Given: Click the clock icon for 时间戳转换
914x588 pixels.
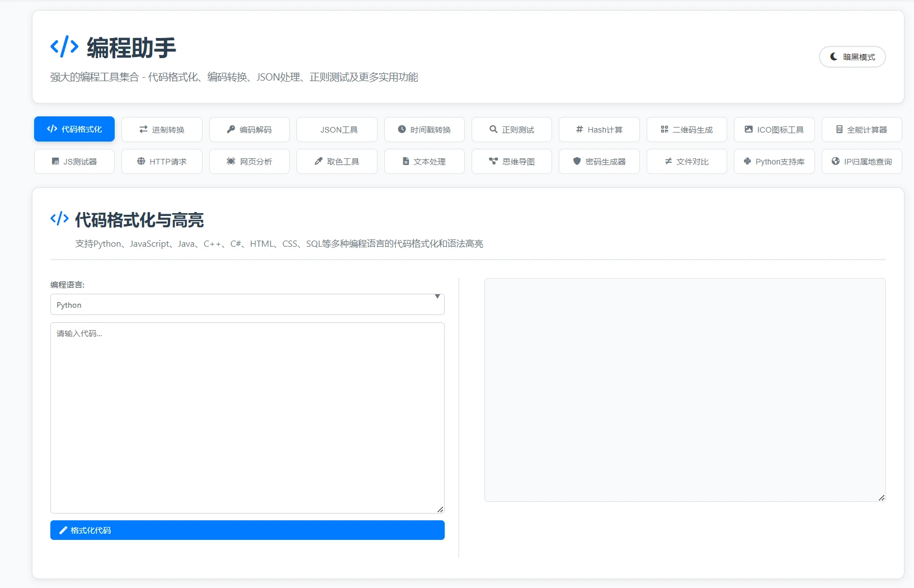Looking at the screenshot, I should point(402,129).
